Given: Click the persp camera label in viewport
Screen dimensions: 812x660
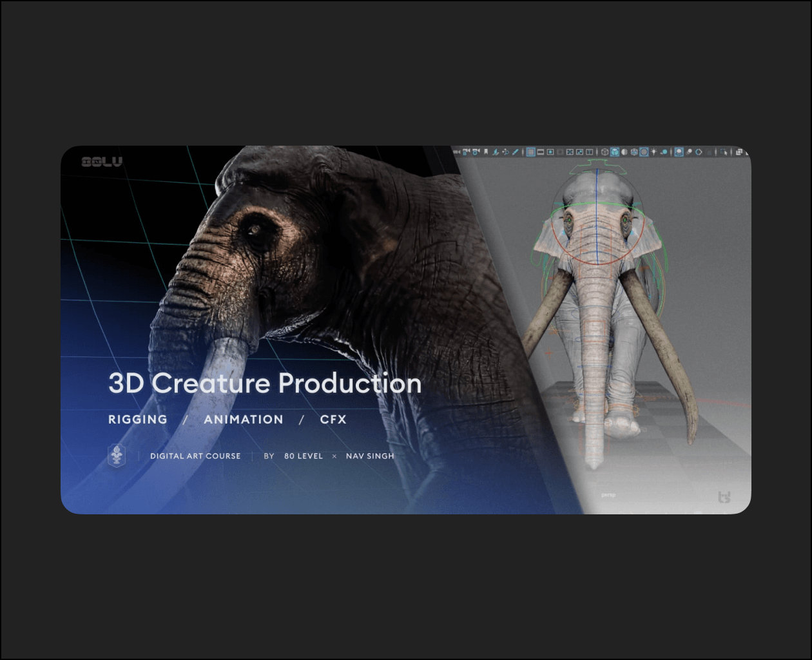Looking at the screenshot, I should 608,496.
